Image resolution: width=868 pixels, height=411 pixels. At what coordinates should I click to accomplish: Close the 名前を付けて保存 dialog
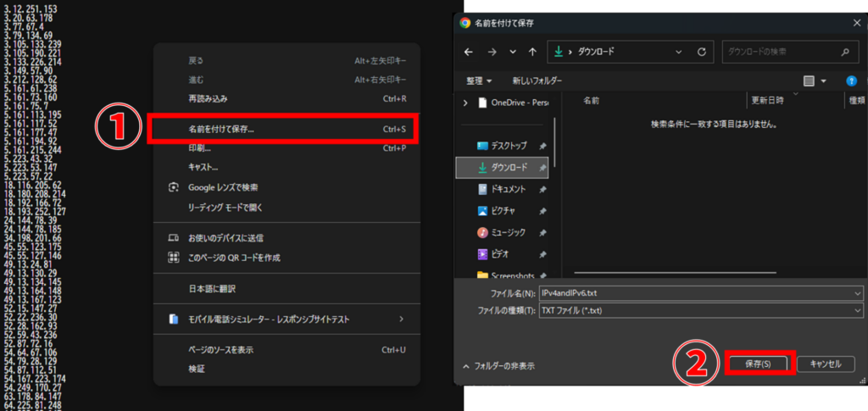tap(856, 23)
